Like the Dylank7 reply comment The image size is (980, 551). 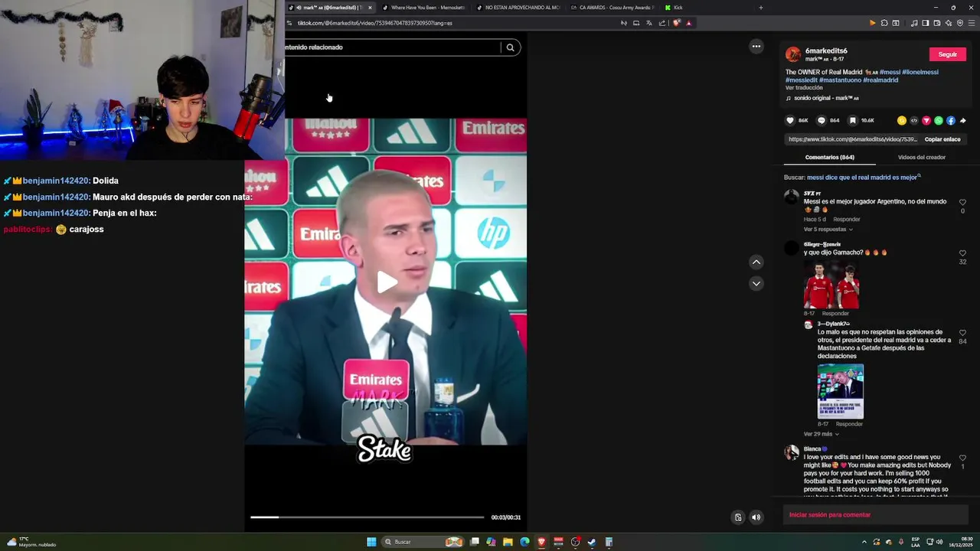pyautogui.click(x=962, y=333)
